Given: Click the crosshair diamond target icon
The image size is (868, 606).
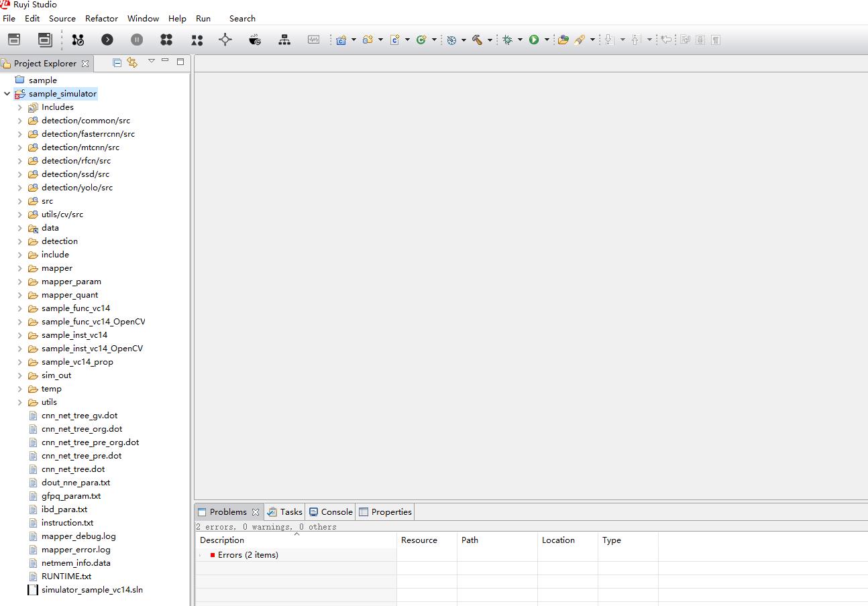Looking at the screenshot, I should [225, 40].
